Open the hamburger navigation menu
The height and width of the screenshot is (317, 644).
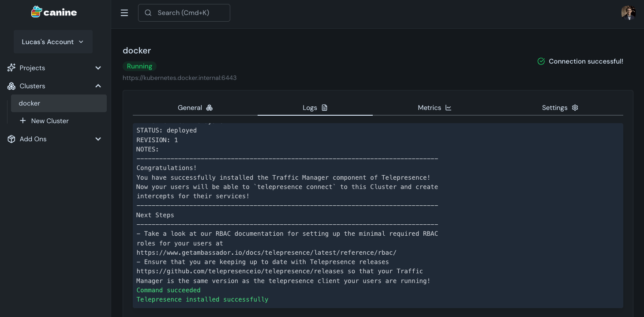click(x=124, y=13)
